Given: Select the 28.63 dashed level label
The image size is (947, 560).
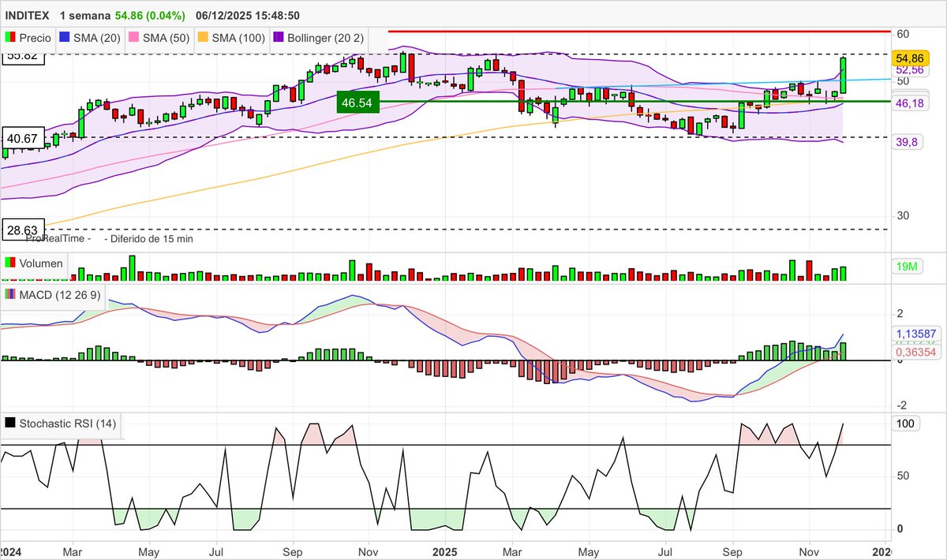Looking at the screenshot, I should [22, 229].
